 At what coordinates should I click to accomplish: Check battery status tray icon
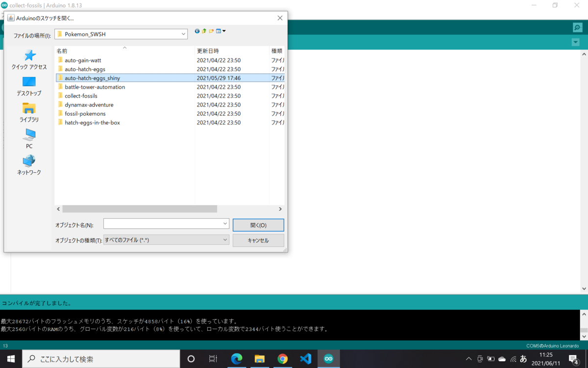(x=490, y=359)
